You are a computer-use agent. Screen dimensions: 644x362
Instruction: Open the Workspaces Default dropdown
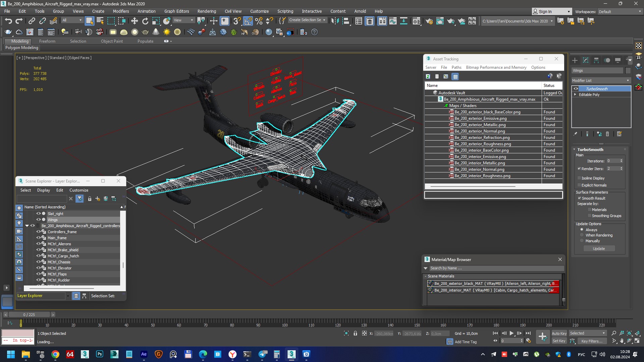[620, 12]
